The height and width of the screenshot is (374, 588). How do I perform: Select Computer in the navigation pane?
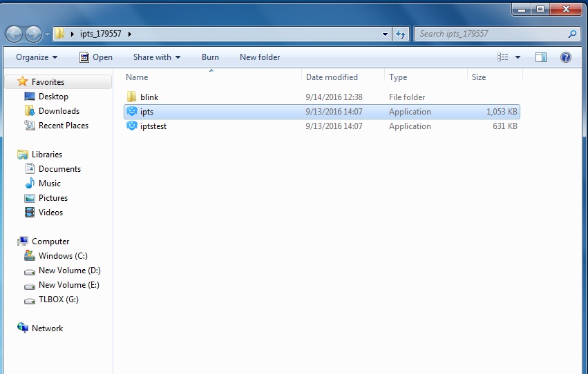tap(50, 242)
